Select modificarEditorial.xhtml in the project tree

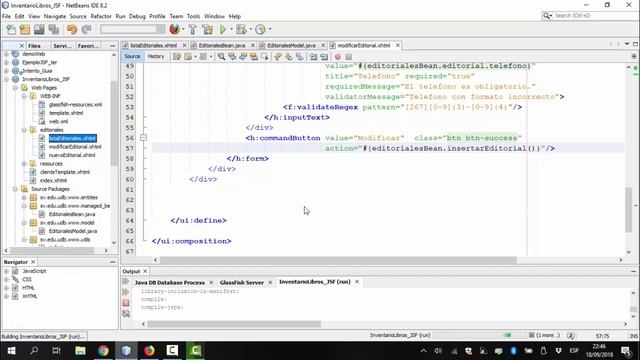click(x=75, y=147)
